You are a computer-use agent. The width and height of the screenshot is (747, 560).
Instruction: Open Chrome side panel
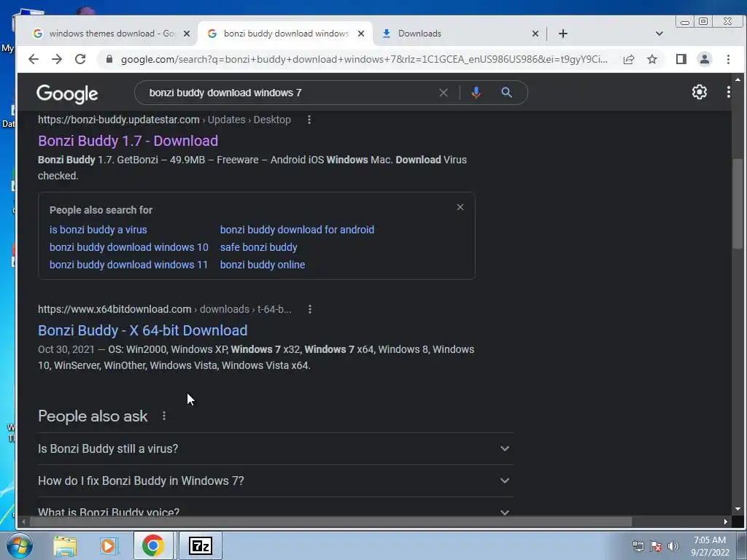click(681, 59)
